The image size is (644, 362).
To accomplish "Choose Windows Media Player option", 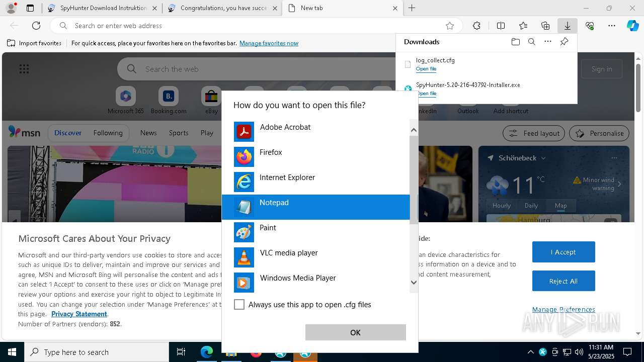I will [x=315, y=283].
